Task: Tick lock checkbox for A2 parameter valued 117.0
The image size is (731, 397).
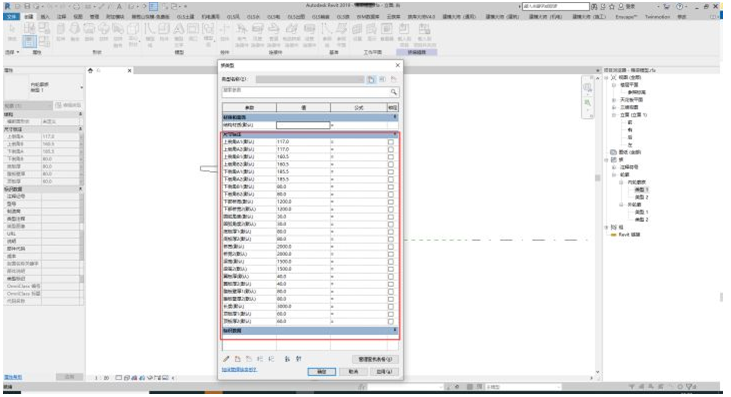Action: click(391, 149)
